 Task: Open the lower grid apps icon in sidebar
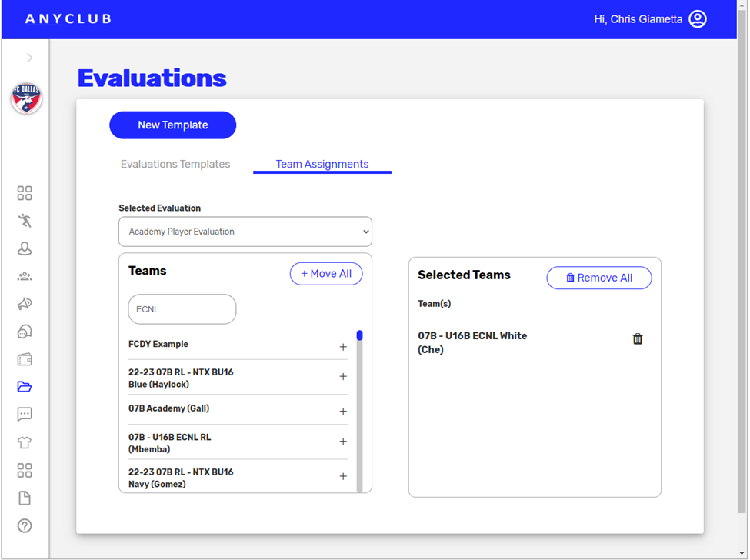coord(25,471)
